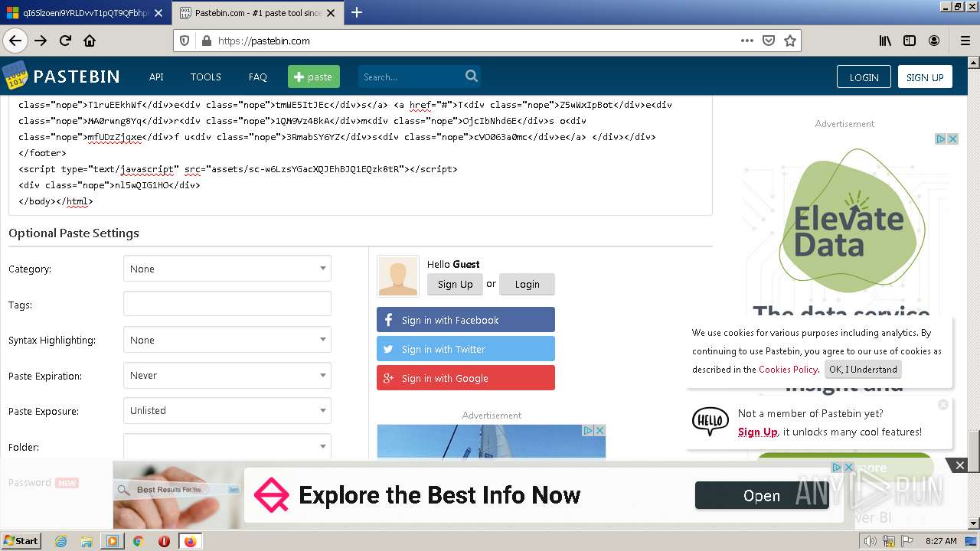980x551 pixels.
Task: Click the tracking protection shield icon
Action: 185,41
